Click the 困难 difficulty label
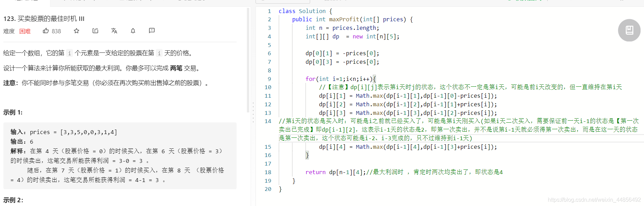 [25, 31]
